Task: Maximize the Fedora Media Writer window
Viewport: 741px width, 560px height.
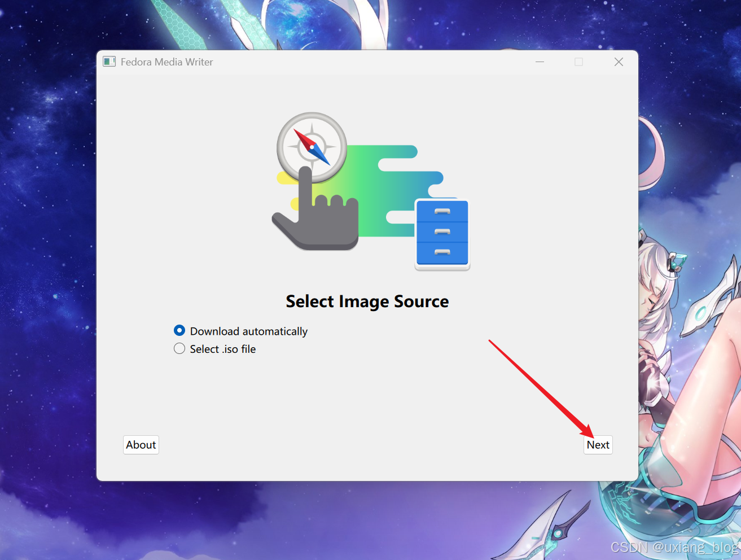Action: 579,62
